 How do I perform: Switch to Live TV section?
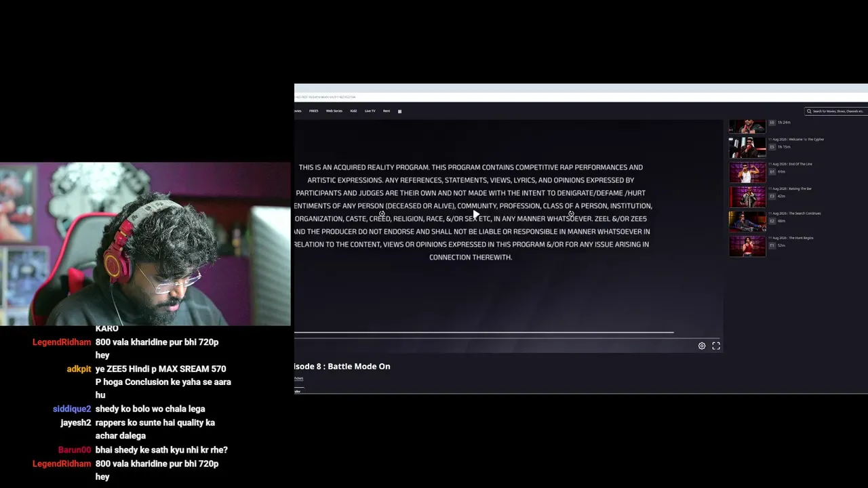(370, 111)
